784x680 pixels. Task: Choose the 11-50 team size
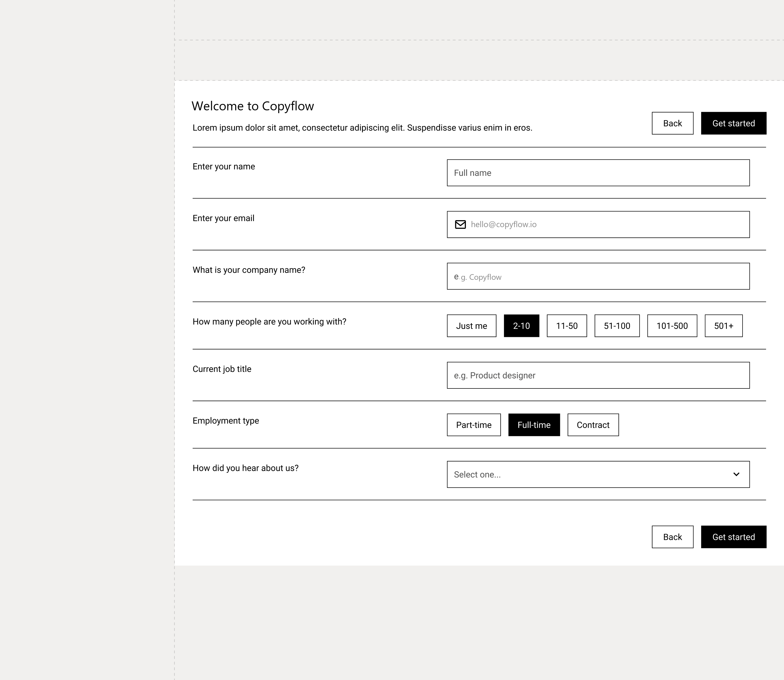(567, 326)
